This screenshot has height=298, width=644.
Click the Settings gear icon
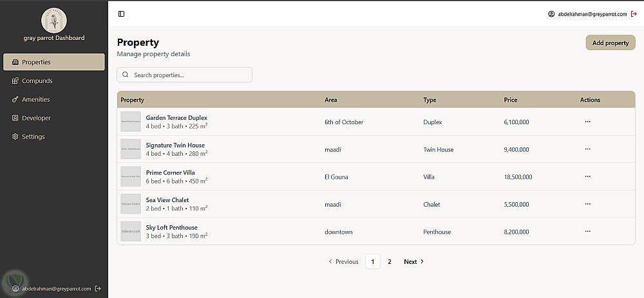pos(15,137)
